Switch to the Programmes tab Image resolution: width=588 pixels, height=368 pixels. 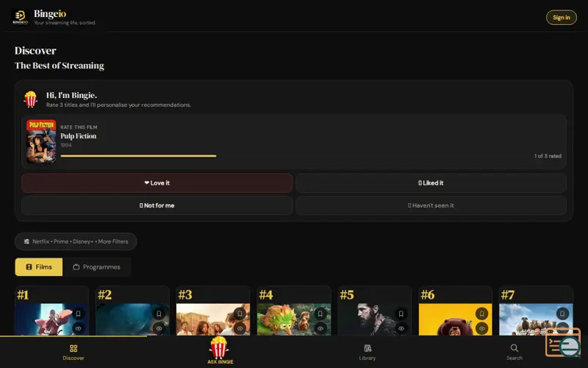(x=97, y=267)
